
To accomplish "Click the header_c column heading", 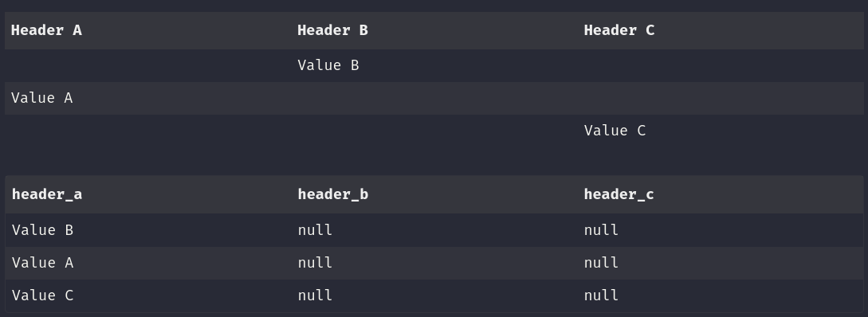I will [x=619, y=194].
